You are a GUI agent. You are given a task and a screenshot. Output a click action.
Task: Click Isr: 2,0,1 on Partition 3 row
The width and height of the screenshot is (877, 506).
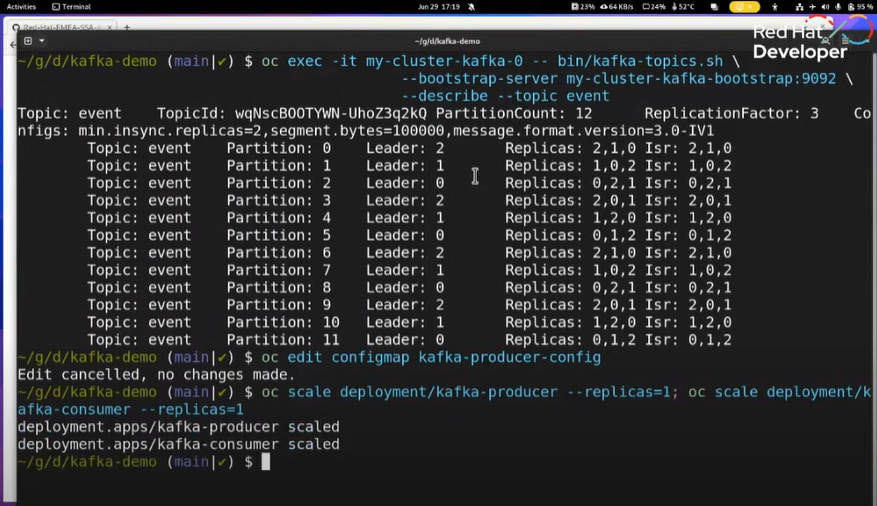688,200
